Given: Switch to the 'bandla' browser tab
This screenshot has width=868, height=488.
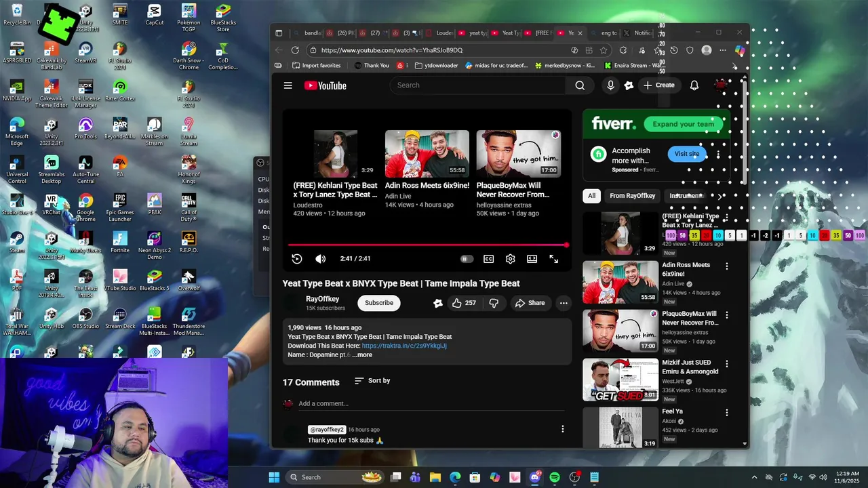Looking at the screenshot, I should (x=307, y=33).
